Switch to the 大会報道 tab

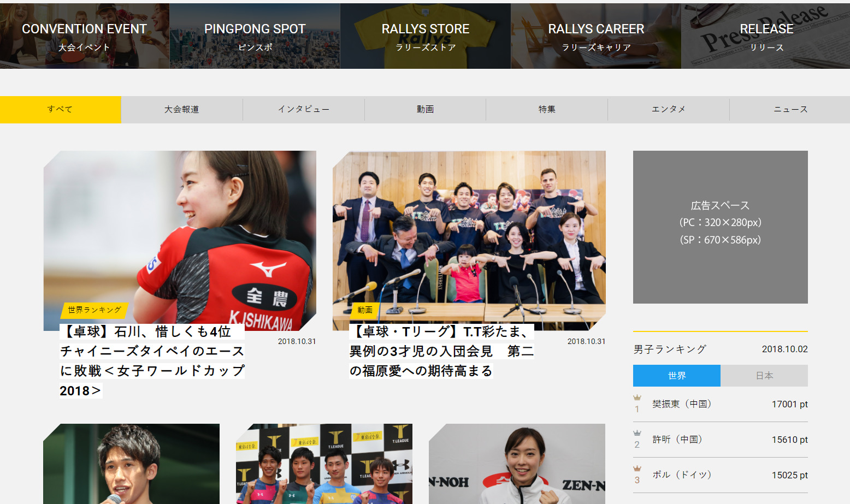click(182, 109)
